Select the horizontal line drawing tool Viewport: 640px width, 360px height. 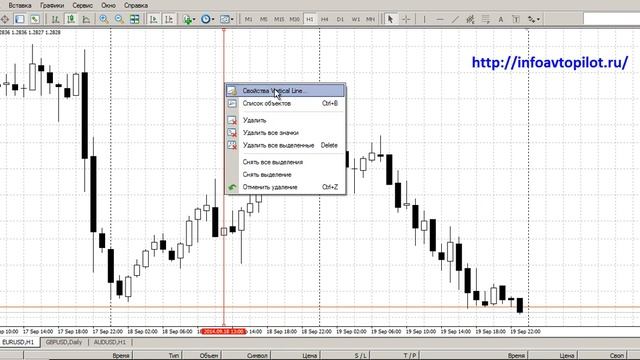[440, 19]
